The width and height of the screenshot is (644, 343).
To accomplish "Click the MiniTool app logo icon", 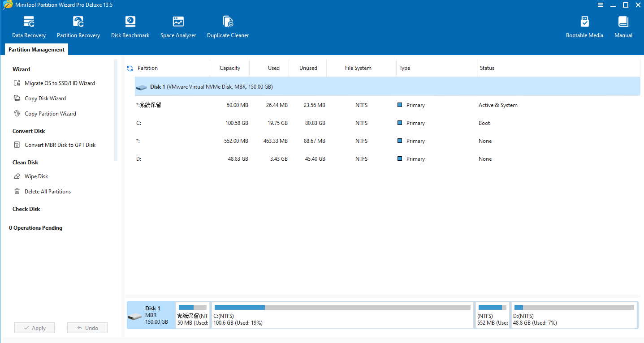I will (x=8, y=5).
